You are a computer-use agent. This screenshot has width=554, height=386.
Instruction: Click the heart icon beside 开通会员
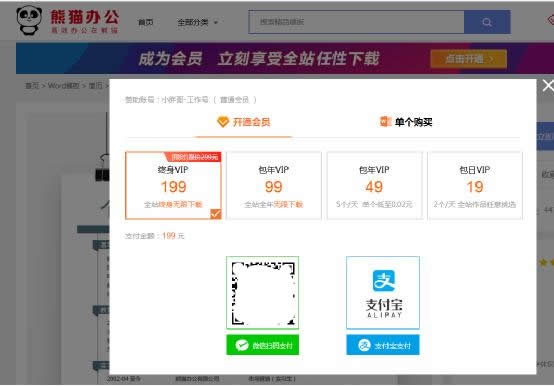pos(223,122)
